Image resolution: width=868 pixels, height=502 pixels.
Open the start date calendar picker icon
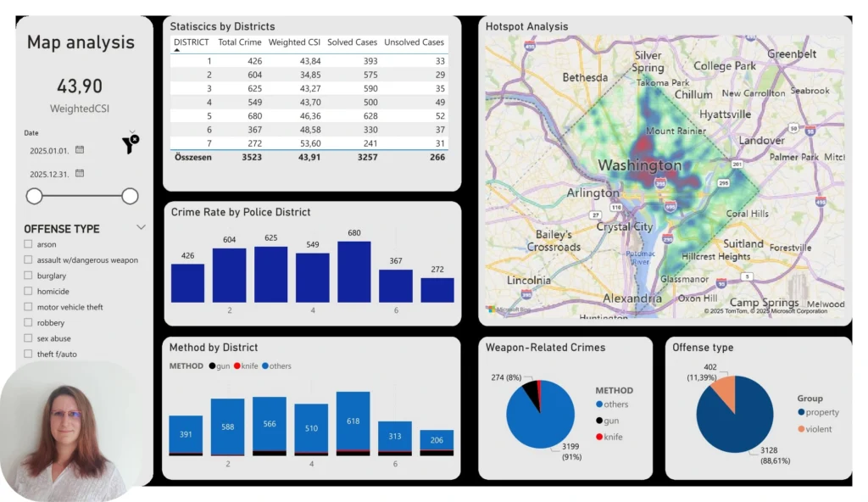click(80, 149)
